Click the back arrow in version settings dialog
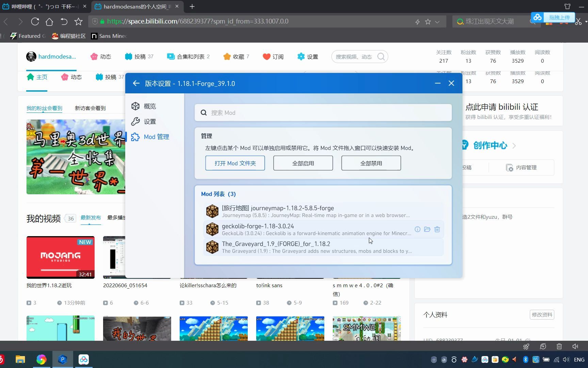This screenshot has height=368, width=588. tap(136, 83)
